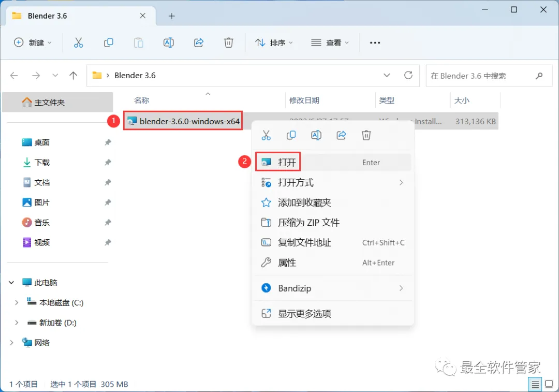This screenshot has width=559, height=392.
Task: Click 显示更多选项
Action: pos(333,313)
